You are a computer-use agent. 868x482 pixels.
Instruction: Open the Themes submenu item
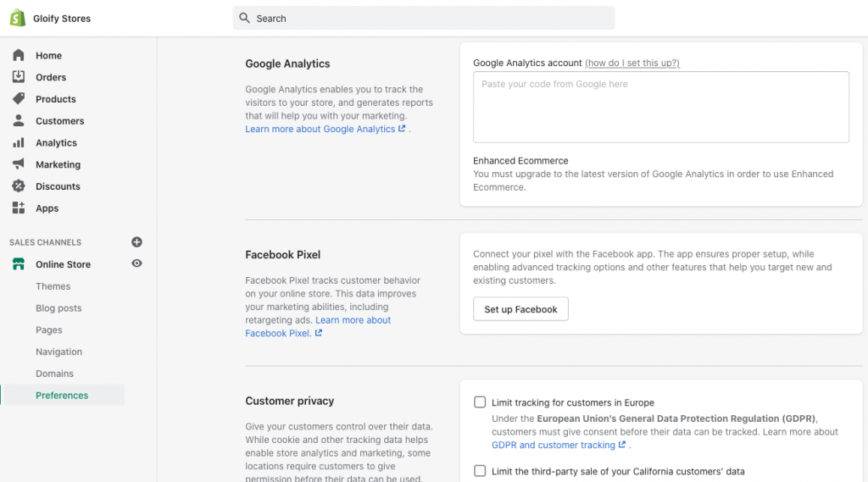(x=53, y=286)
